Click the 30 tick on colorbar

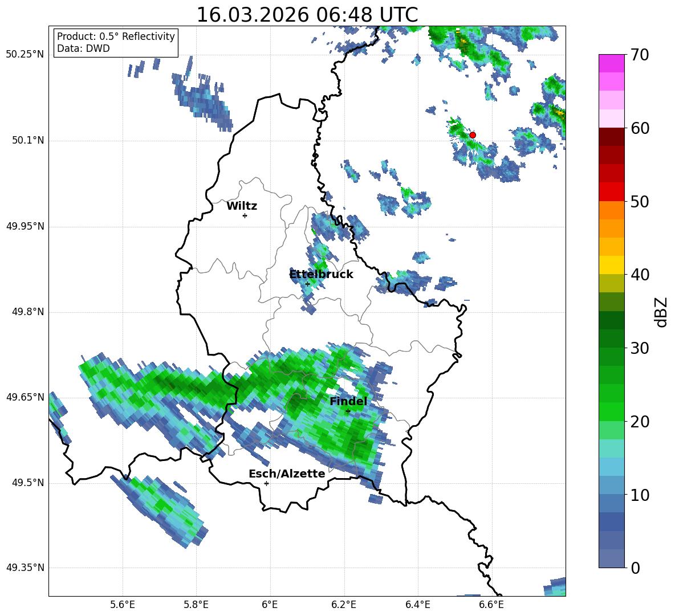640,348
